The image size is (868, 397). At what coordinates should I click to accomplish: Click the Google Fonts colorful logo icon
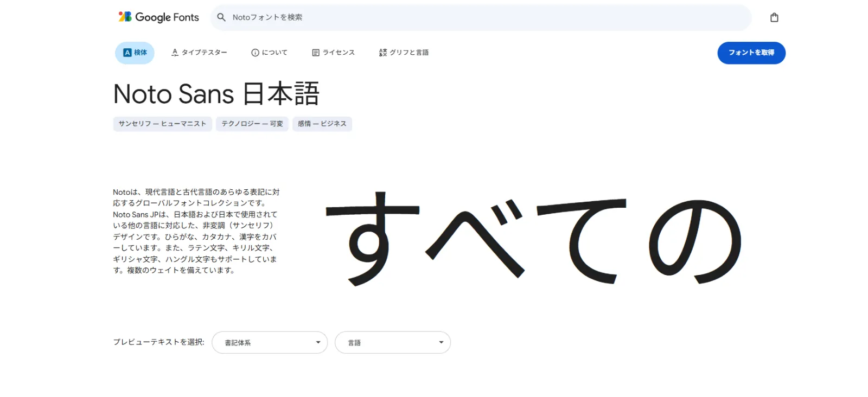125,17
